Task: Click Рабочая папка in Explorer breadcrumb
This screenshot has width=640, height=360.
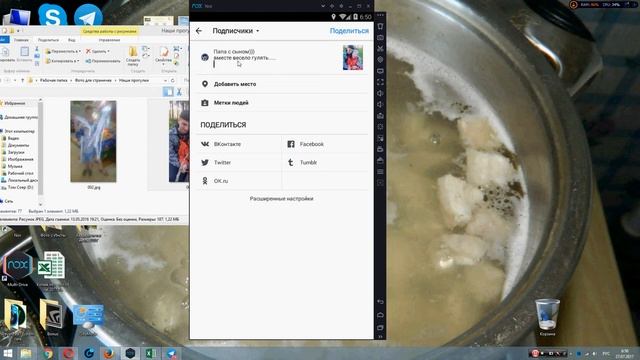Action: 53,80
